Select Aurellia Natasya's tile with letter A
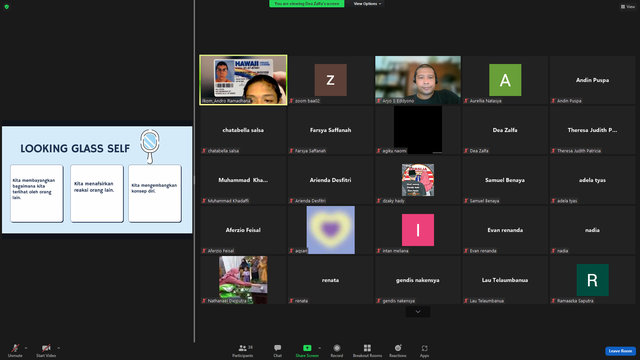This screenshot has width=640, height=360. point(505,80)
